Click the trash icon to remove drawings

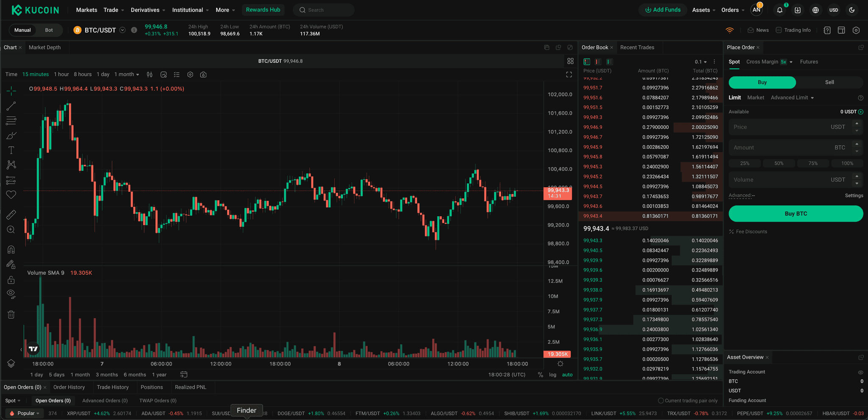[11, 314]
